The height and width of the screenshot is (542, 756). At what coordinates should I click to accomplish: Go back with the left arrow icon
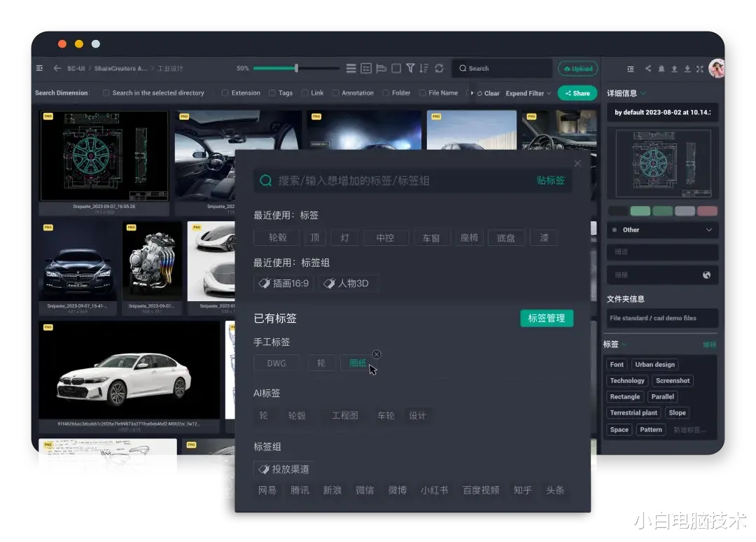pos(57,69)
